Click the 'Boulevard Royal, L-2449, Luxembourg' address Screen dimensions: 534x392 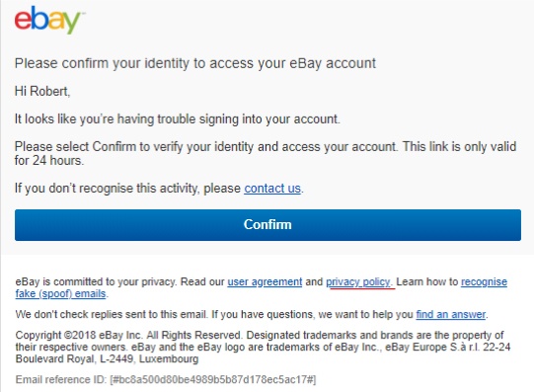[x=107, y=359]
